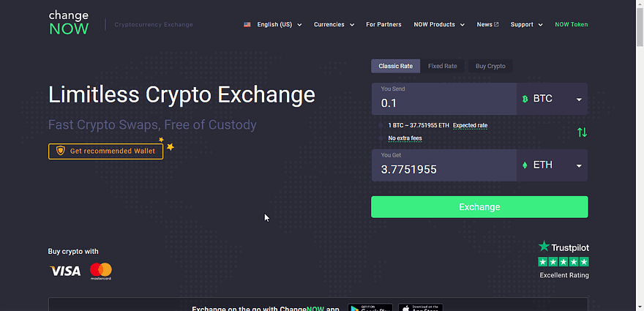Switch to the Fixed Rate tab
The height and width of the screenshot is (311, 644).
442,67
